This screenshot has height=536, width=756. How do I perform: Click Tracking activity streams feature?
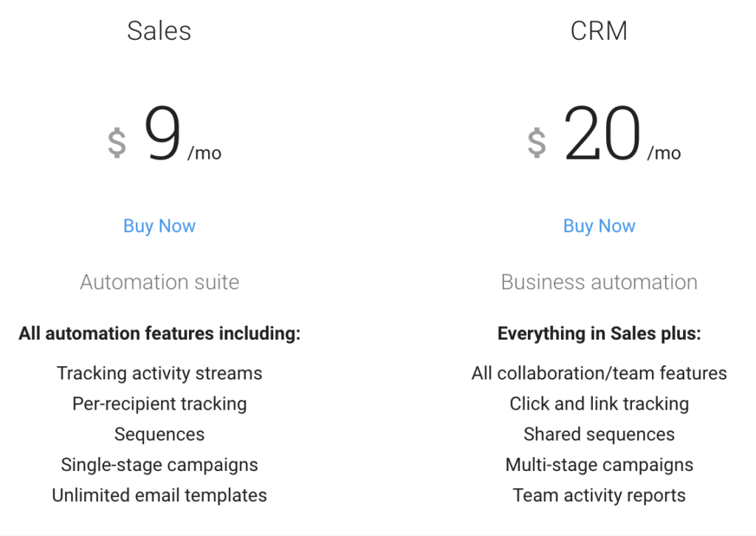159,374
